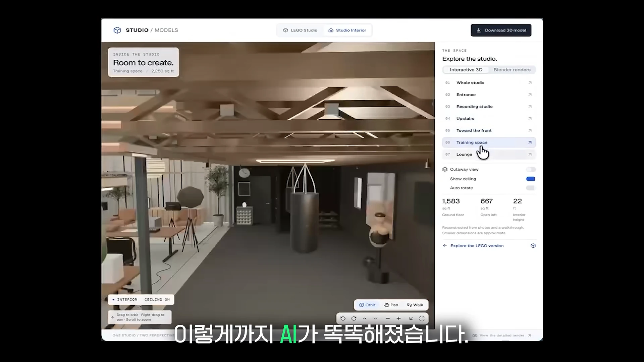The height and width of the screenshot is (362, 644).
Task: Enable the Auto rotate switch
Action: tap(531, 188)
